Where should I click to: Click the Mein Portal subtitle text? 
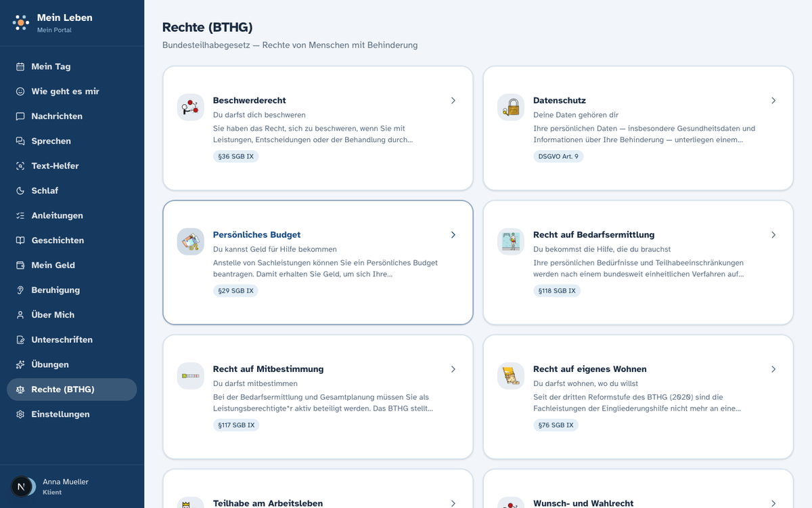(x=54, y=30)
